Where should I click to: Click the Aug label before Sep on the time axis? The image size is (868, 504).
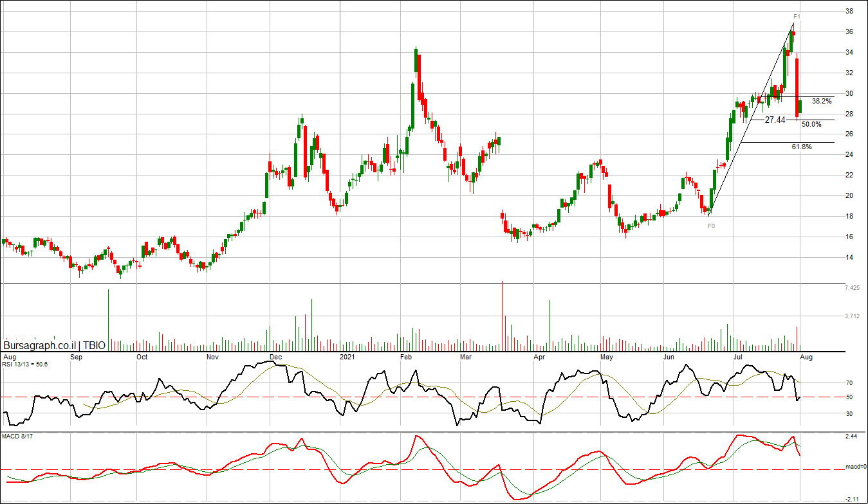(10, 356)
